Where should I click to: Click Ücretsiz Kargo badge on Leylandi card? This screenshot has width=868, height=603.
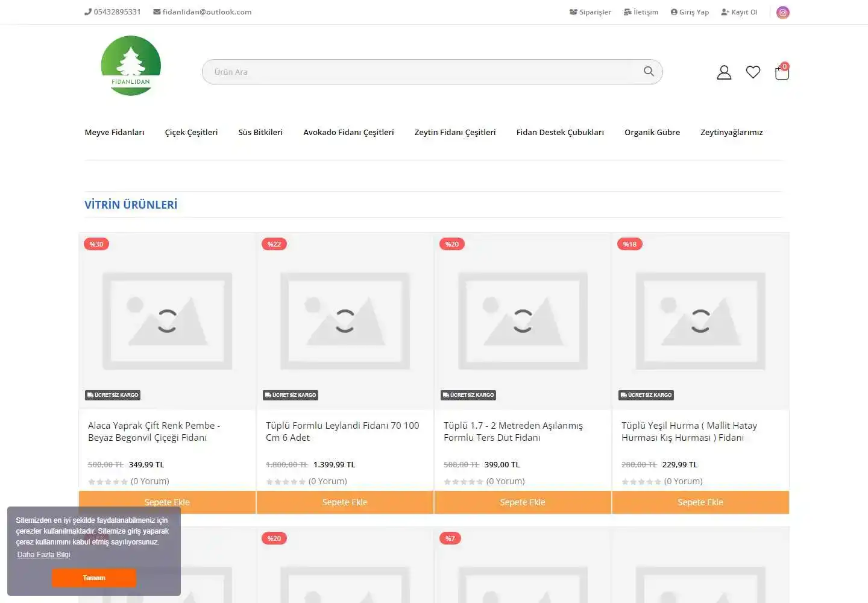point(291,395)
